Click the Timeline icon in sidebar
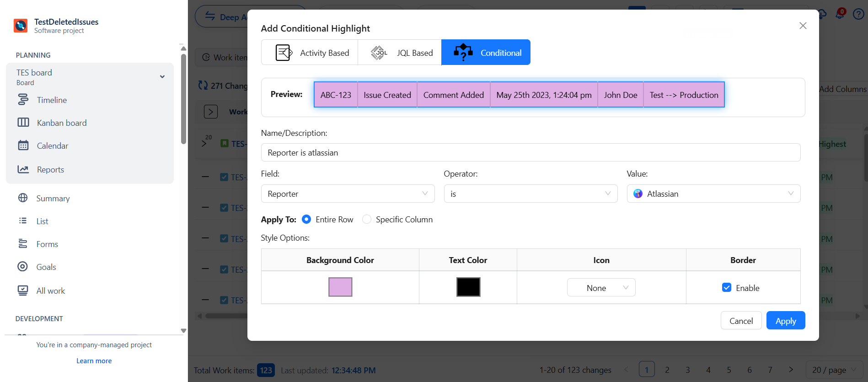 (23, 100)
